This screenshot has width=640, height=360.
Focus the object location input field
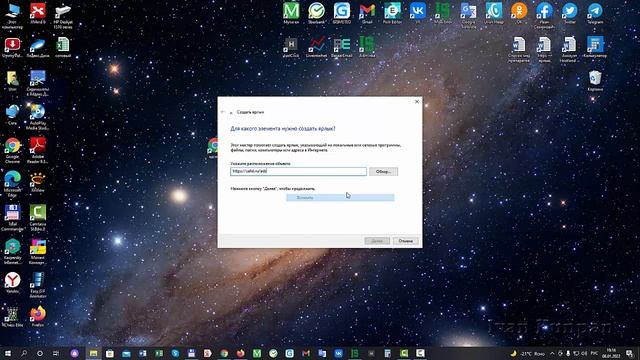(298, 171)
